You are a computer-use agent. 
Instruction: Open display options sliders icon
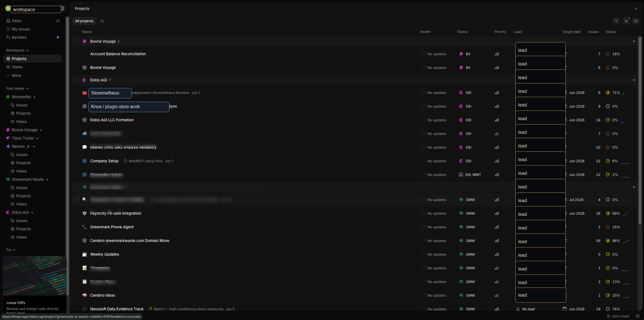(x=626, y=21)
